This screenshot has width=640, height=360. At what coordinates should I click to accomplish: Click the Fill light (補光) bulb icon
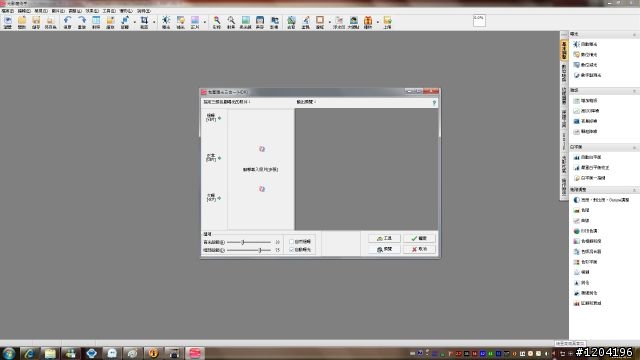click(x=181, y=22)
